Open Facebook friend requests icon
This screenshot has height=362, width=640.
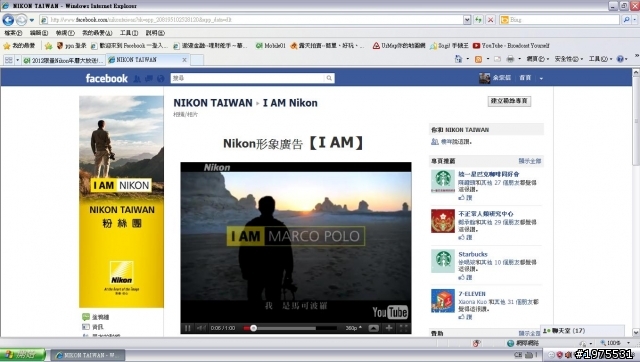137,78
